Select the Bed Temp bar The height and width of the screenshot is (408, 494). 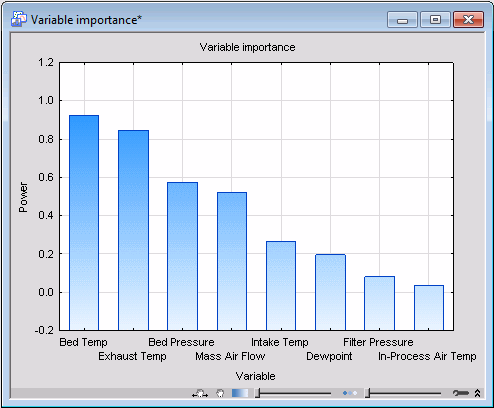(x=84, y=223)
